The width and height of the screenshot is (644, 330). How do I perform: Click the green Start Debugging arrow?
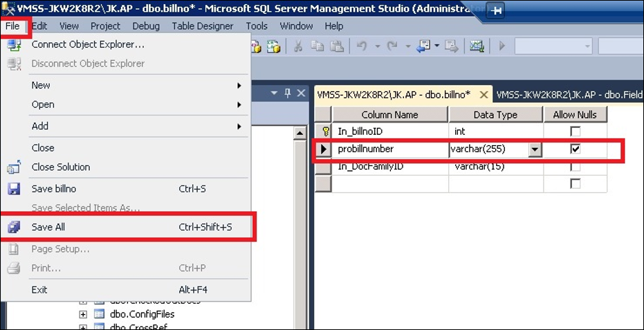pos(502,46)
